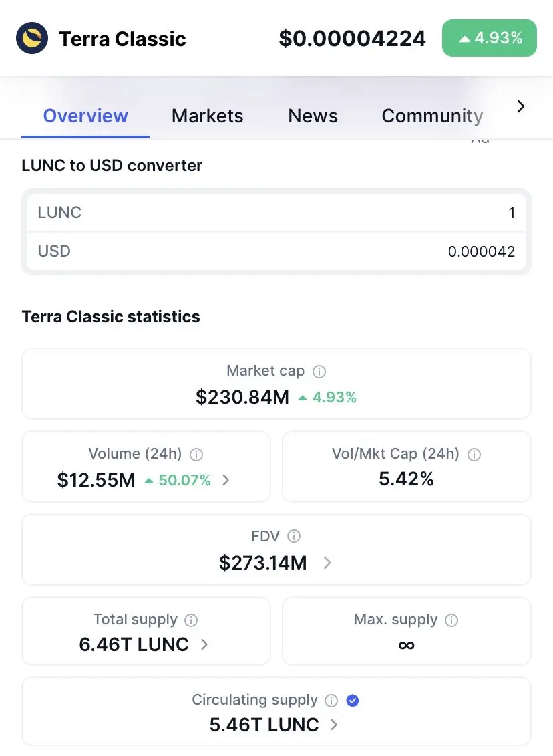Viewport: 553px width, 756px height.
Task: Expand the FDV details chevron
Action: 327,563
